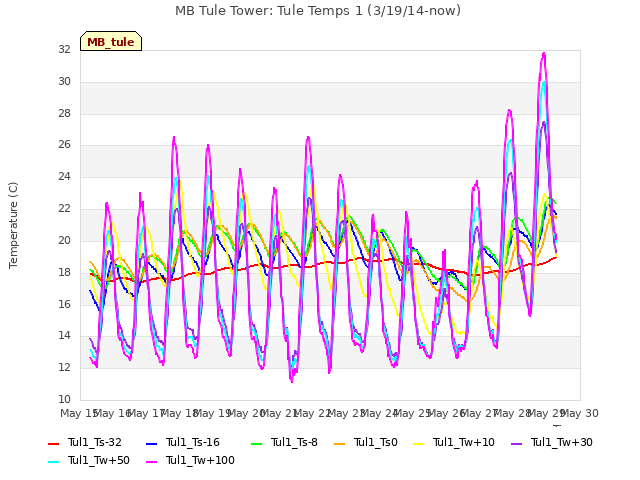Click the y-axis value 30

point(64,81)
